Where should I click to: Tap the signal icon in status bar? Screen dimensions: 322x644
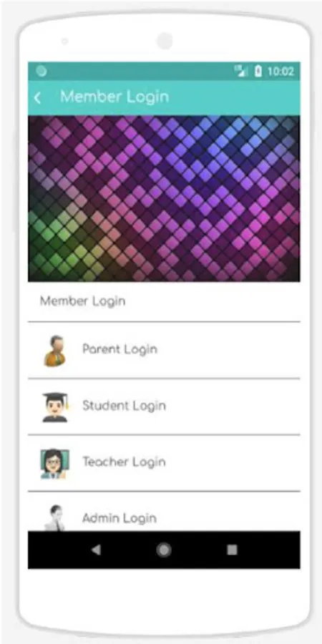(241, 71)
